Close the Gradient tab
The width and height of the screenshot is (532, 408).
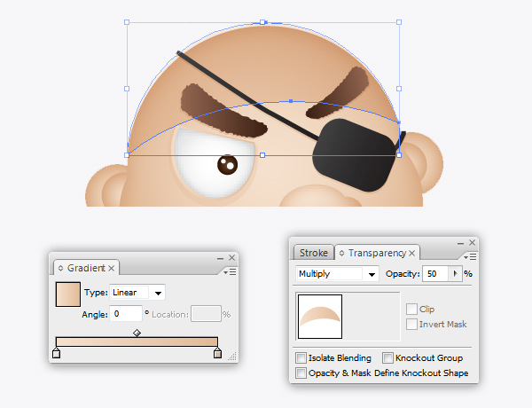click(112, 268)
